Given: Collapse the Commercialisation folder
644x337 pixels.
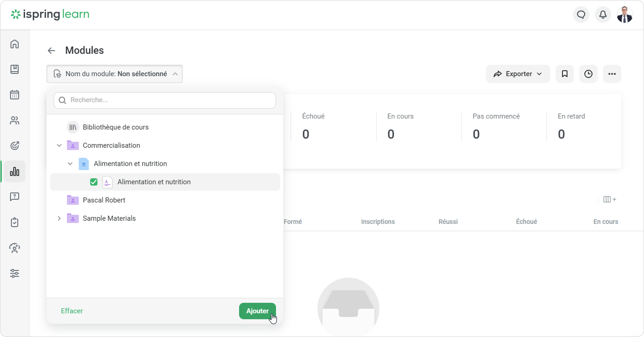Looking at the screenshot, I should click(59, 145).
